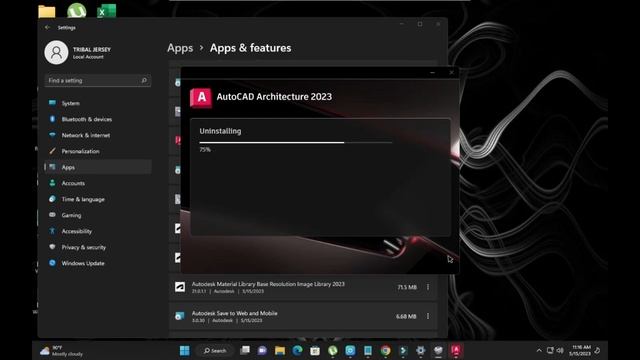Open the Windows Start menu
This screenshot has height=360, width=640.
pyautogui.click(x=184, y=351)
